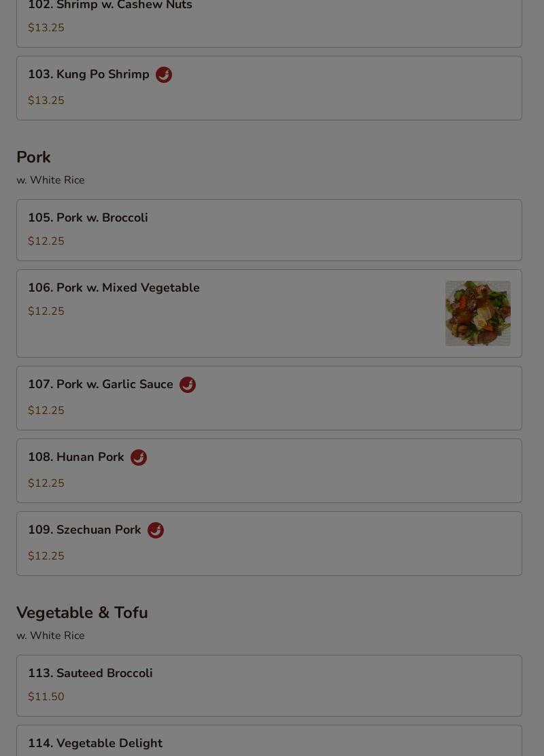Screen dimensions: 544x756
Task: Open the Pork w. Mixed Vegetable photo
Action: point(478,313)
